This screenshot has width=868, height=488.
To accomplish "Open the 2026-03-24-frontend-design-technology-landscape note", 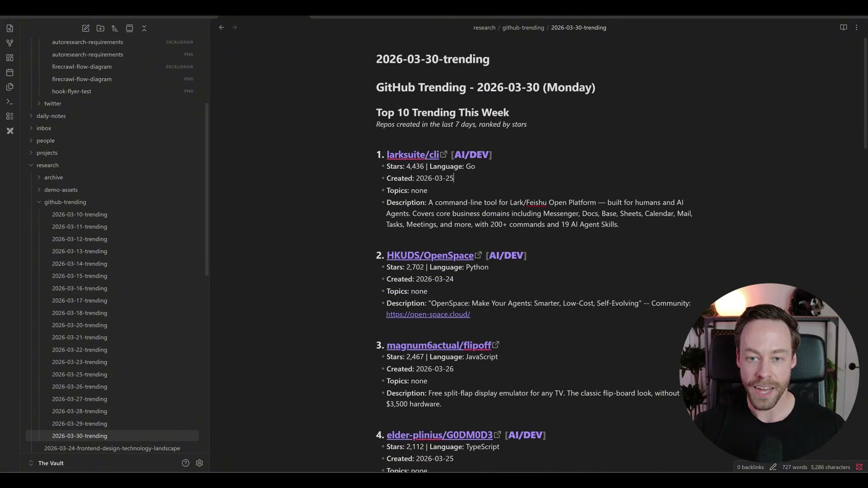I will pyautogui.click(x=112, y=448).
